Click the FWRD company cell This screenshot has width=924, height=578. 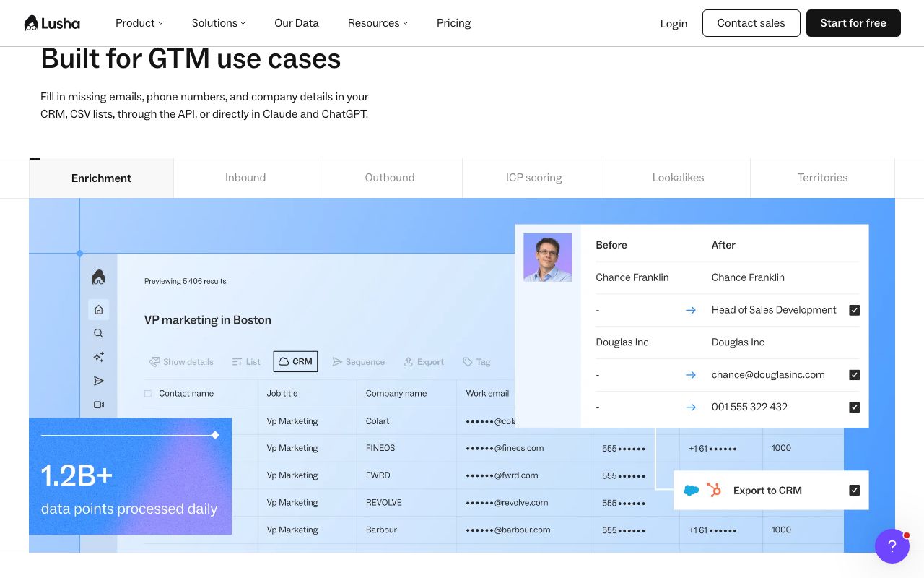(378, 475)
